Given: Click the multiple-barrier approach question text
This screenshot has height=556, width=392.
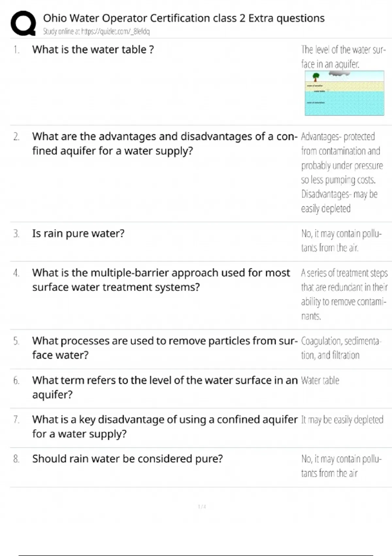Looking at the screenshot, I should 161,280.
